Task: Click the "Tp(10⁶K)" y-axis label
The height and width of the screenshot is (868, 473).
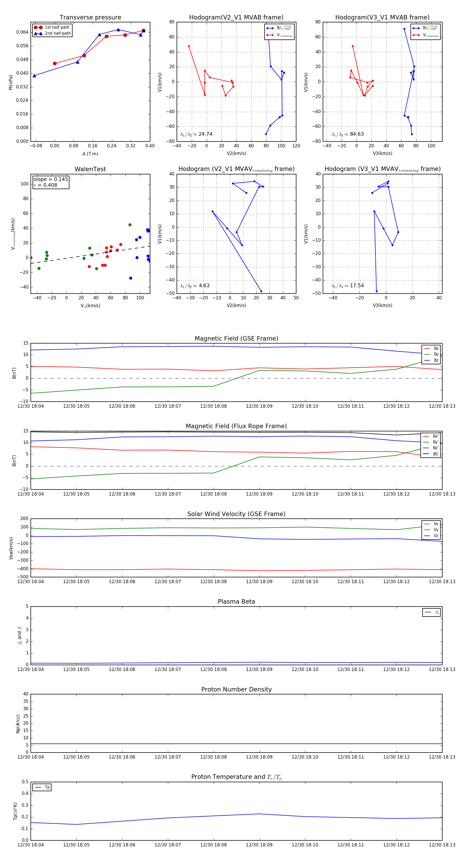Action: pyautogui.click(x=15, y=811)
